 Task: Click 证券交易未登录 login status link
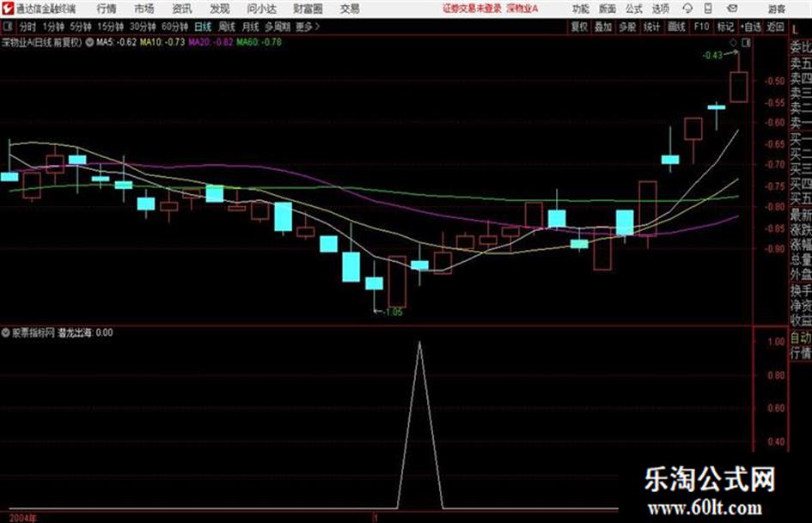(473, 9)
